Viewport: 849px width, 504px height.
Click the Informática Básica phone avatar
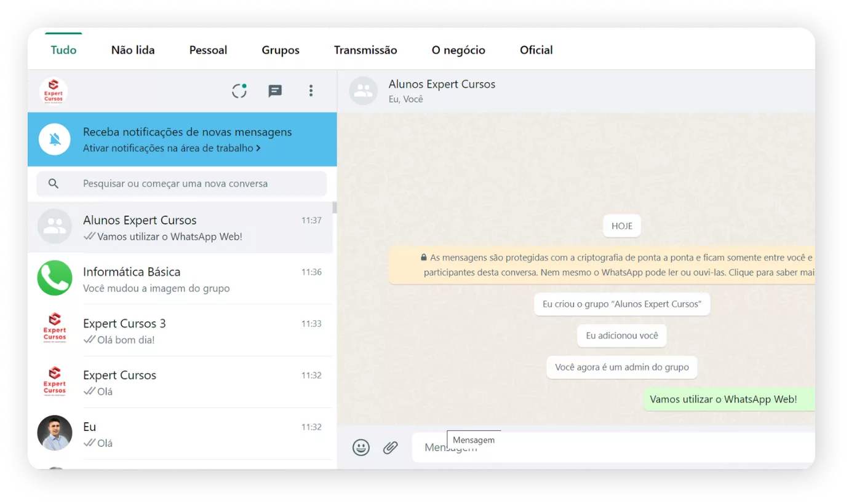(55, 278)
